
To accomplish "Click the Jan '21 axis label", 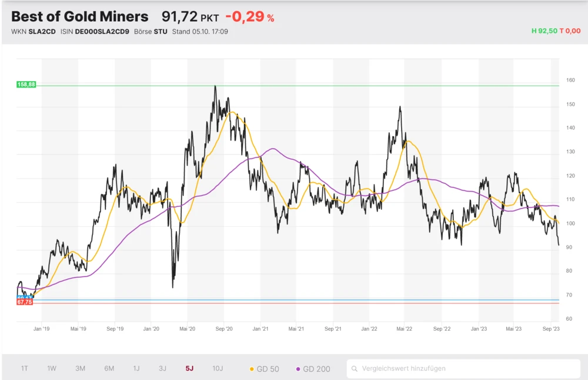I will click(x=260, y=329).
